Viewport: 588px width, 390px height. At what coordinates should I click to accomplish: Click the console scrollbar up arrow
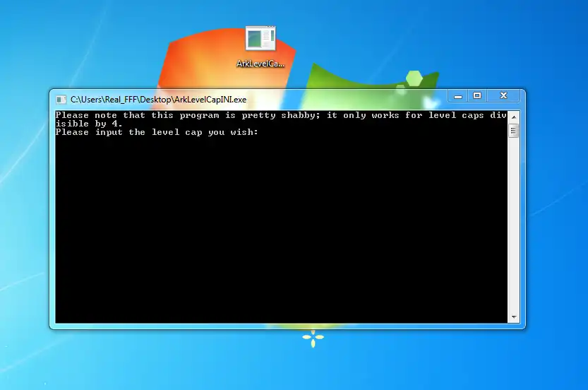(514, 117)
